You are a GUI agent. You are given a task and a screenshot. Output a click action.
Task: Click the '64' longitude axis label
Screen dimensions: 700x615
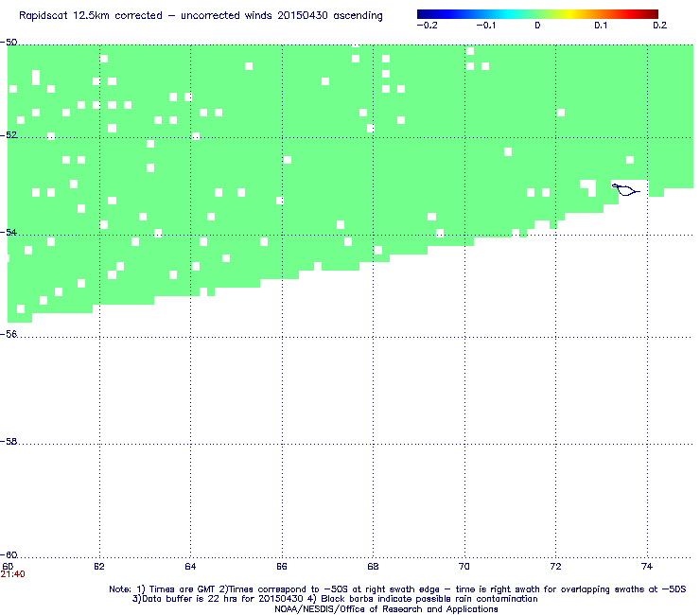click(190, 567)
